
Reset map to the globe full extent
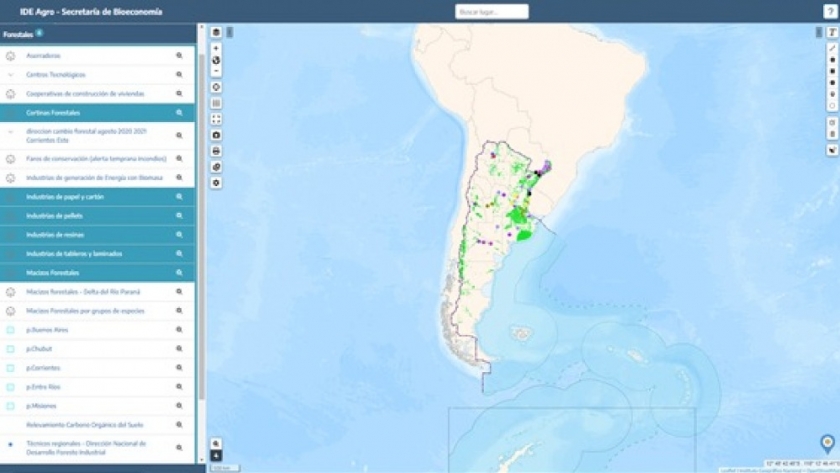[x=216, y=60]
